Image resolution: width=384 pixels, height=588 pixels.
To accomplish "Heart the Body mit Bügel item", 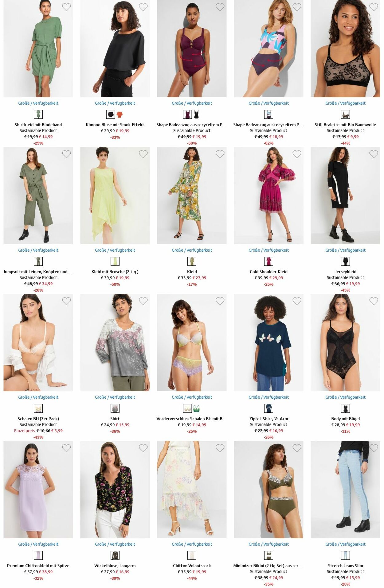I will 374,301.
